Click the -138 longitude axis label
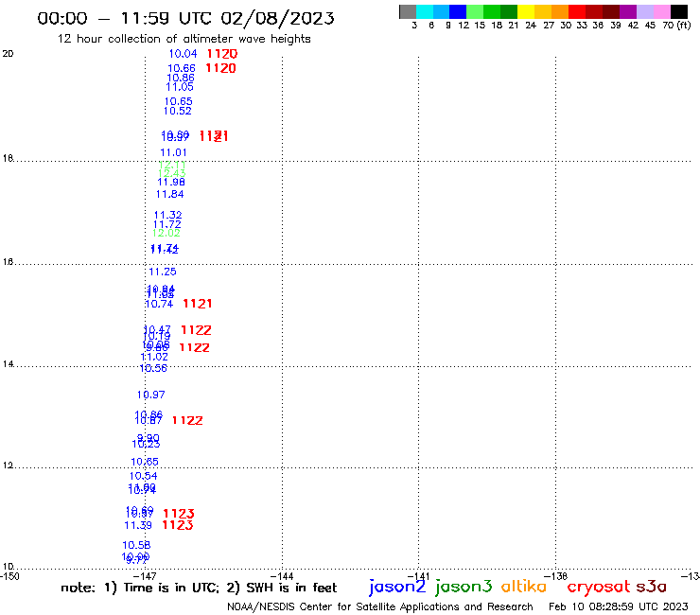Viewport: 700px width, 615px height. 556,576
